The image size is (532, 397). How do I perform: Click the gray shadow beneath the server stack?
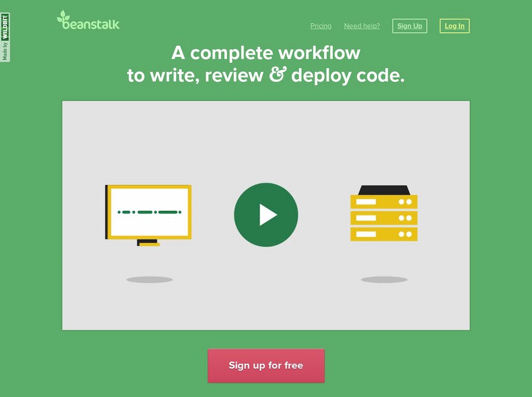tap(383, 279)
